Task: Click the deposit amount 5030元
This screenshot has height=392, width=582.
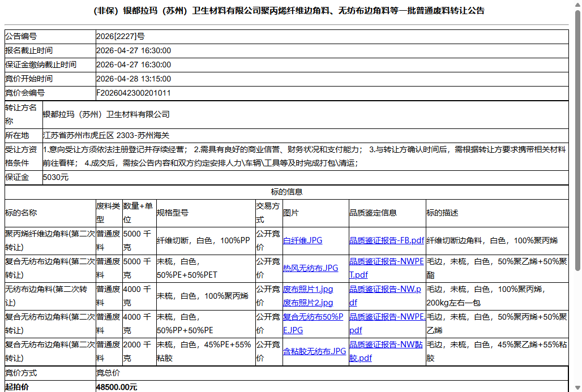Action: click(55, 177)
